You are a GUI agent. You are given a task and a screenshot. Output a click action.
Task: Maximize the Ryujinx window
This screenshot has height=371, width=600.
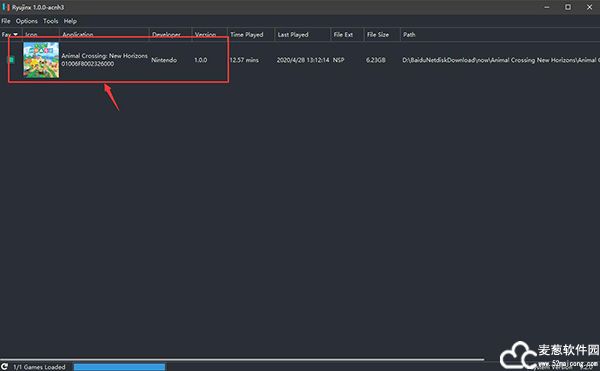[568, 7]
